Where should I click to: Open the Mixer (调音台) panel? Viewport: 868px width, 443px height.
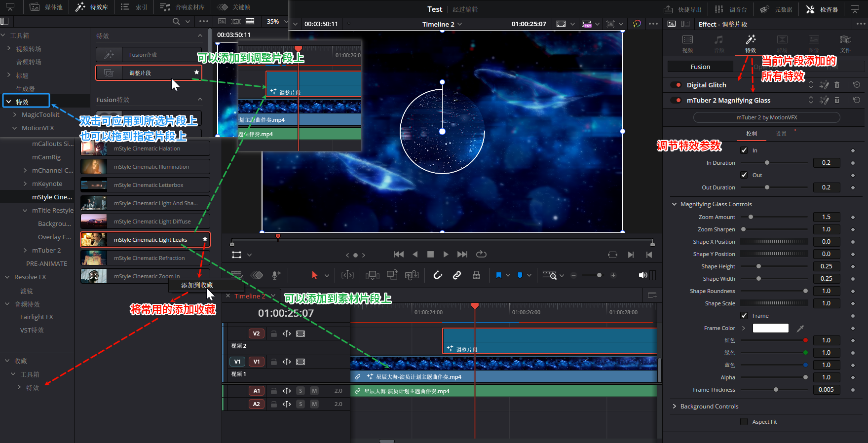731,9
